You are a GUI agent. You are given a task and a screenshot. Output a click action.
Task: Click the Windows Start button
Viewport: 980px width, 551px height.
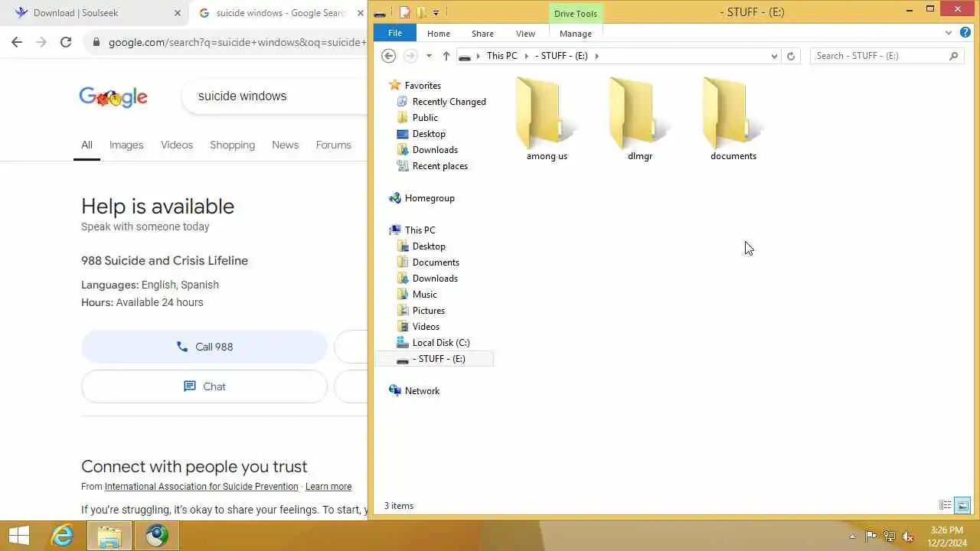tap(18, 536)
